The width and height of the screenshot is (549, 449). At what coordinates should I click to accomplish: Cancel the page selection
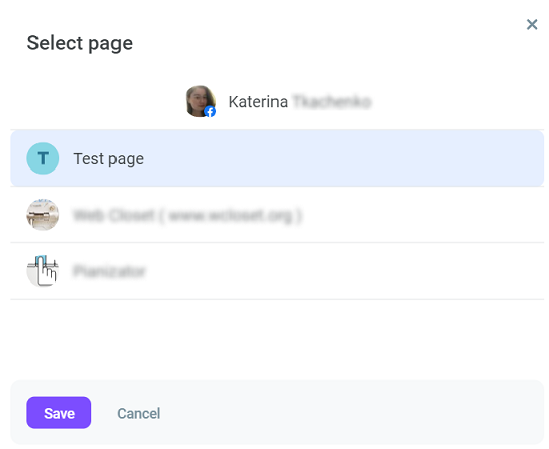(x=139, y=413)
